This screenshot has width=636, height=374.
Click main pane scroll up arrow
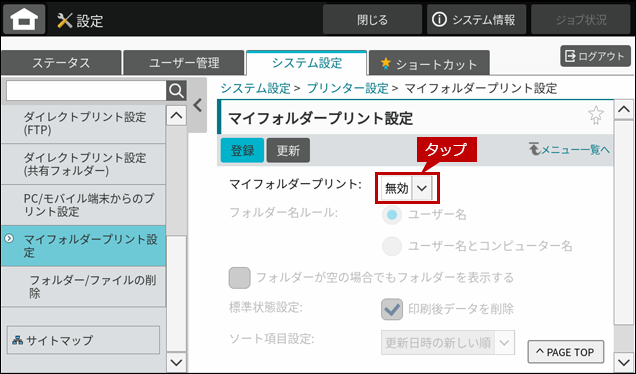click(623, 109)
